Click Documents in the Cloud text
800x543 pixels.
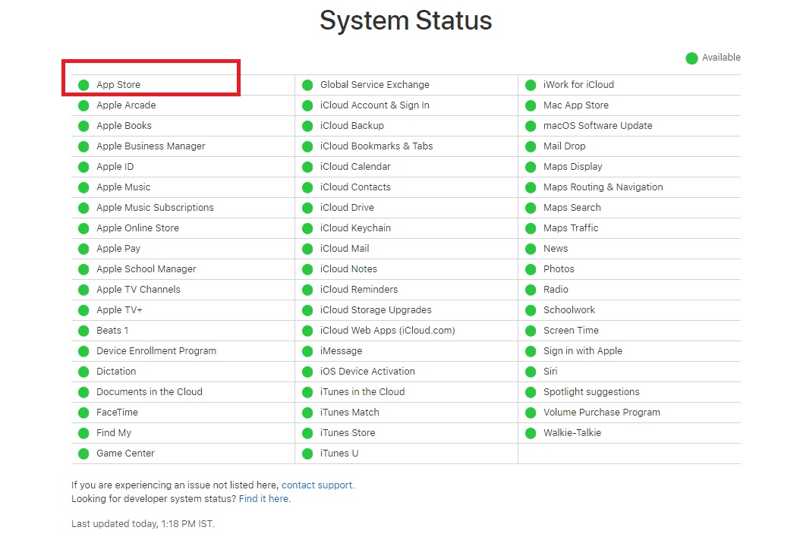(x=149, y=391)
